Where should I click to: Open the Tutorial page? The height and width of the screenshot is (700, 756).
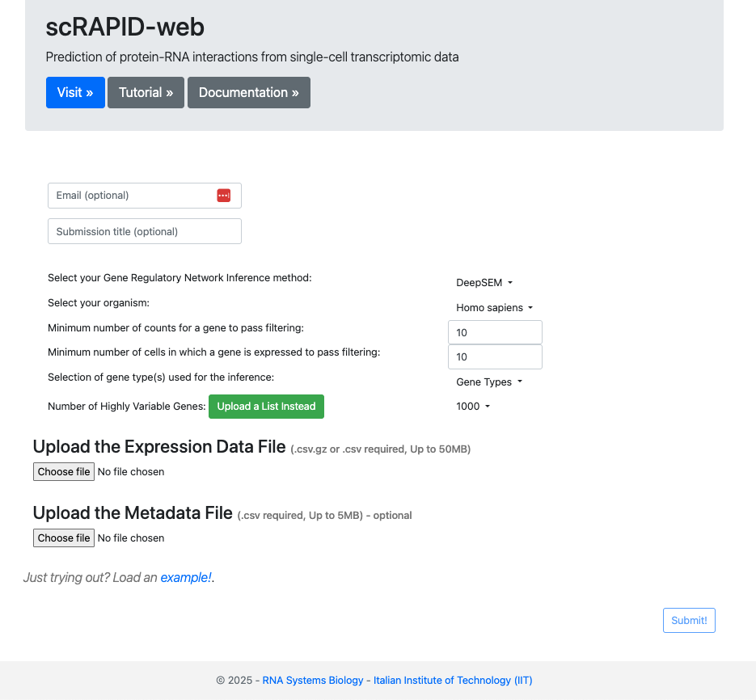click(146, 92)
